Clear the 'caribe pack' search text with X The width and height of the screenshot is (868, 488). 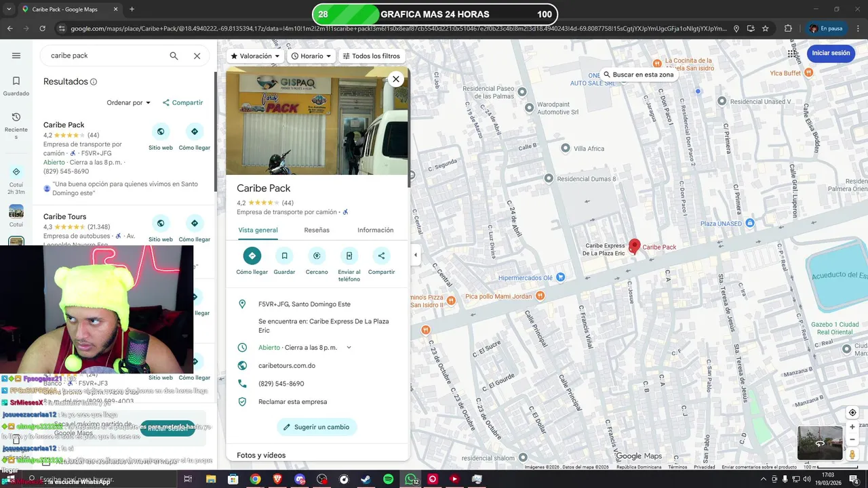197,56
